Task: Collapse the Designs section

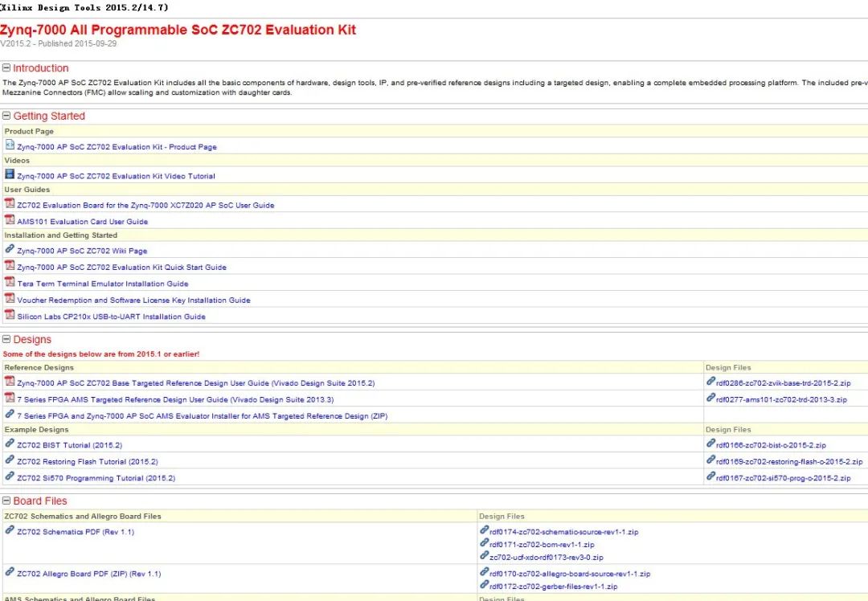Action: tap(6, 339)
